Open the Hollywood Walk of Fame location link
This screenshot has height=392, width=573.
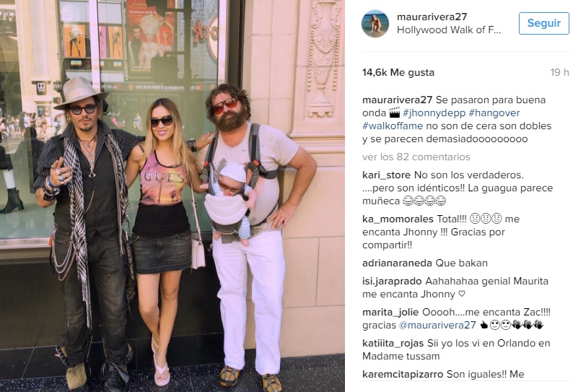[x=448, y=30]
